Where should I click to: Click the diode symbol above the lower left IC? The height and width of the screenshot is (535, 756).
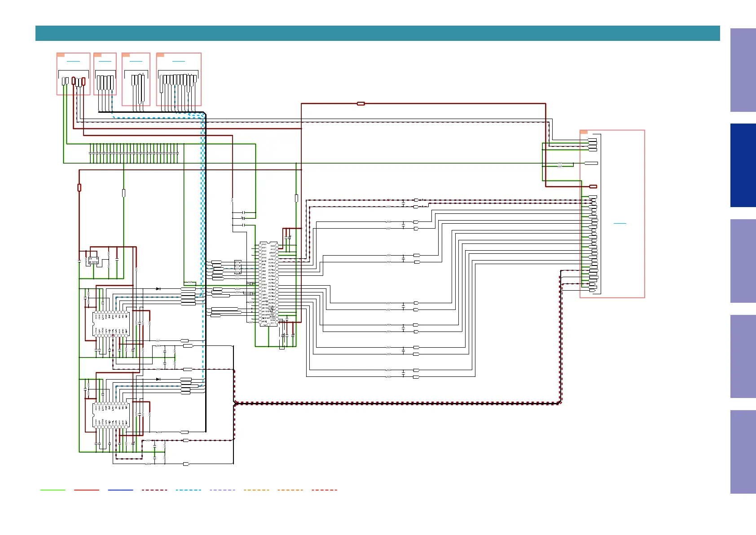tap(158, 380)
